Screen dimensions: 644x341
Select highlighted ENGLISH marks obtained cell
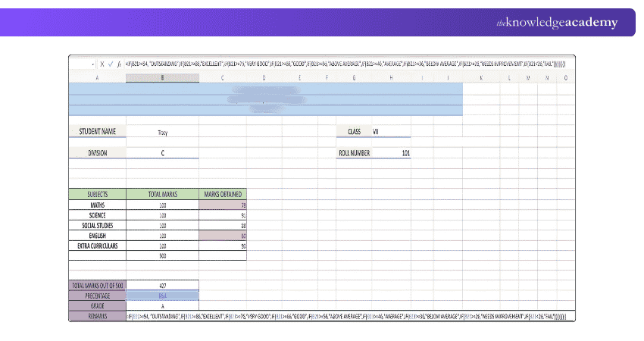tap(223, 236)
